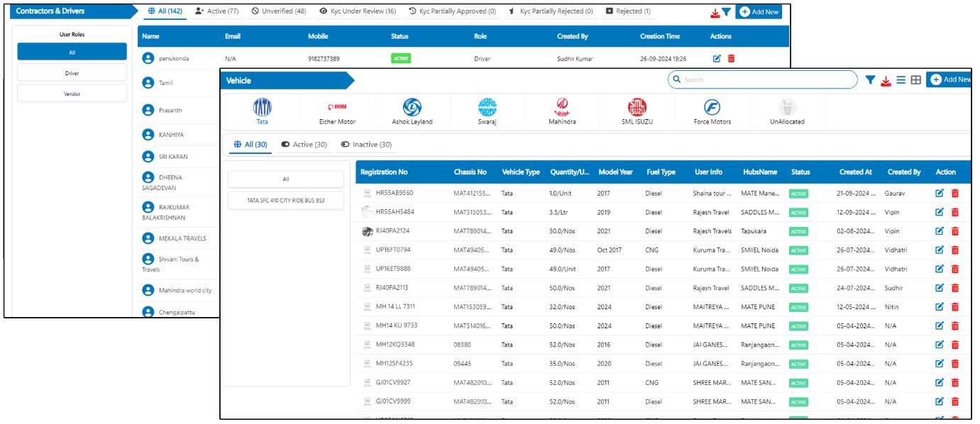Image resolution: width=980 pixels, height=424 pixels.
Task: Click the vehicle Search field
Action: click(763, 79)
